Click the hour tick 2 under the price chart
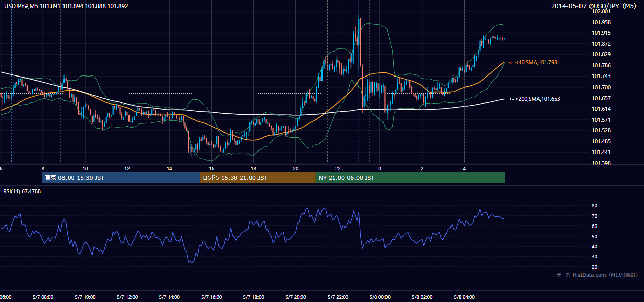Viewport: 644px width, 302px height. tap(422, 169)
